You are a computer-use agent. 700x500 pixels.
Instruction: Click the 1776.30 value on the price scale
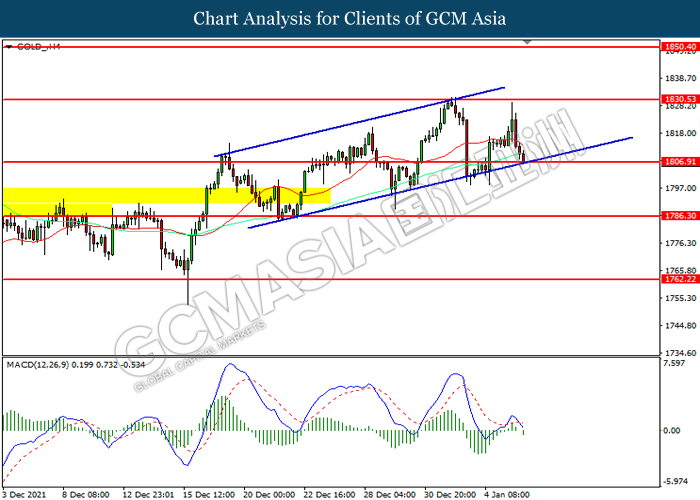680,243
